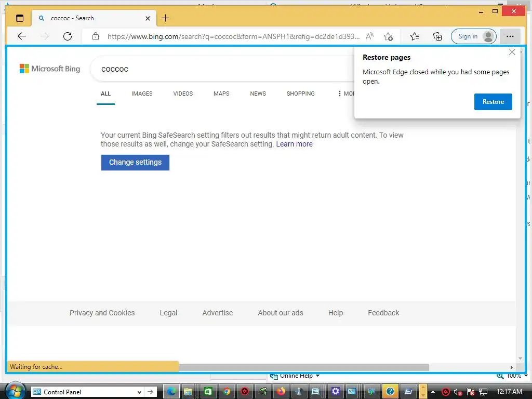Click the Change settings button
This screenshot has height=399, width=532.
tap(135, 163)
